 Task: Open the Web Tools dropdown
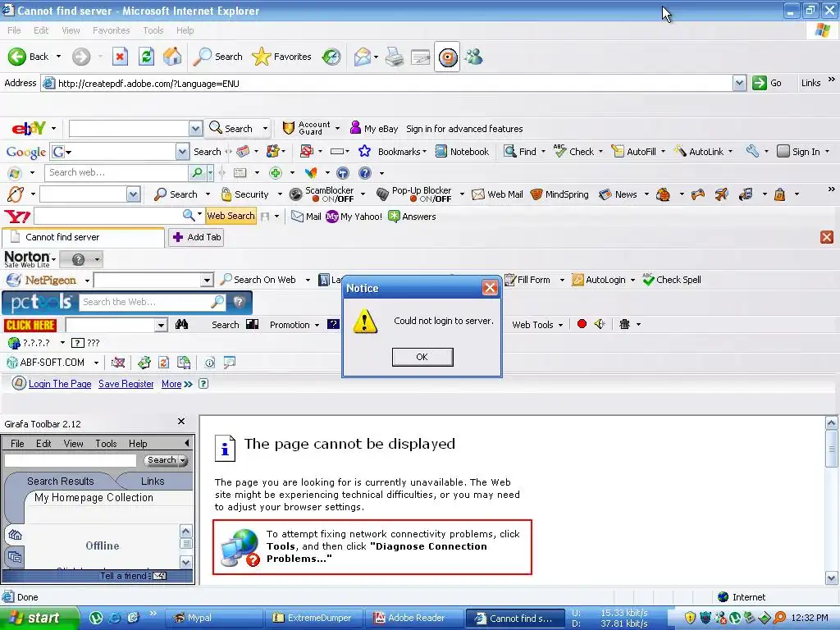click(x=560, y=325)
